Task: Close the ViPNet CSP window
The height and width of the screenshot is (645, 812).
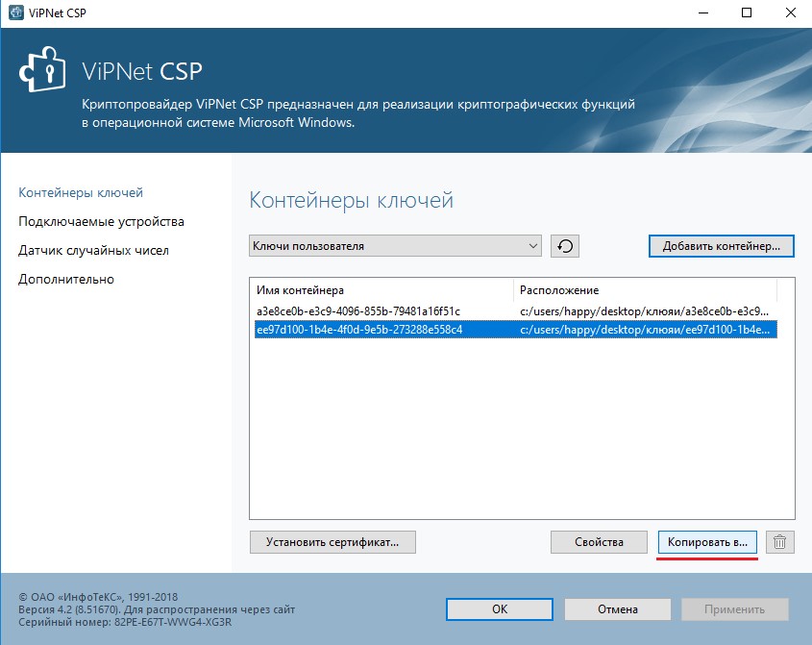Action: pyautogui.click(x=788, y=13)
